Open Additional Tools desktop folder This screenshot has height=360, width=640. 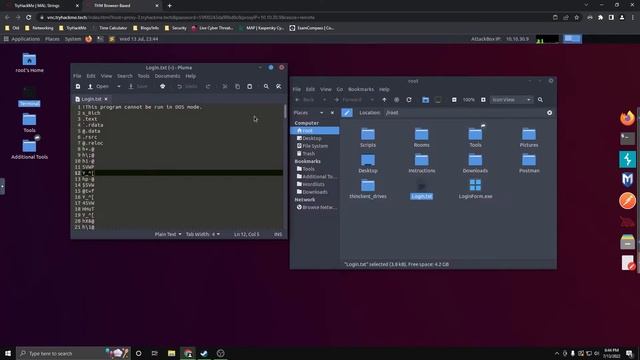(x=29, y=149)
